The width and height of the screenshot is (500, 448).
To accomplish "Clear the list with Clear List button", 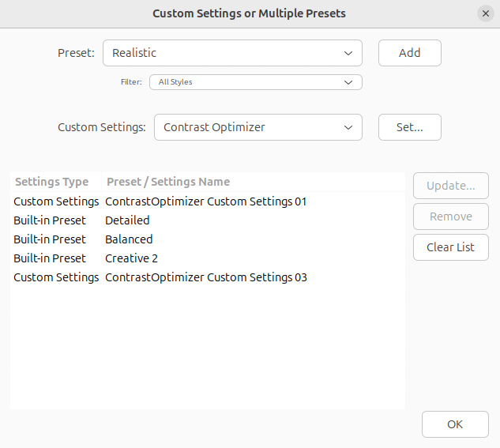I will pos(450,247).
